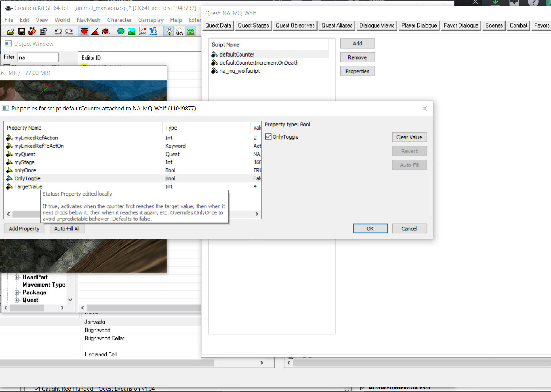
Task: Undo the last action in toolbar
Action: point(58,31)
